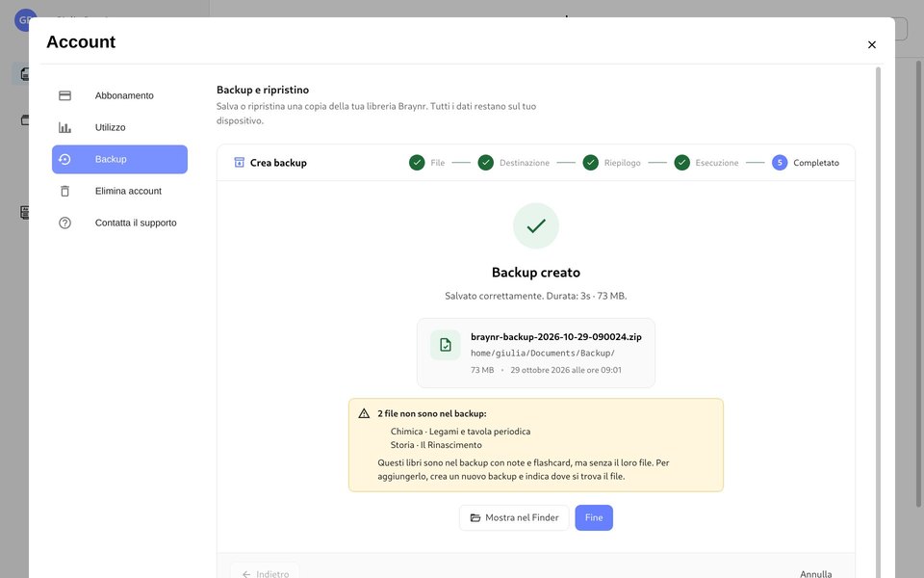Click the file name braynr-backup-2026-10-29-090024.zip
Viewport: 924px width, 578px height.
tap(555, 337)
